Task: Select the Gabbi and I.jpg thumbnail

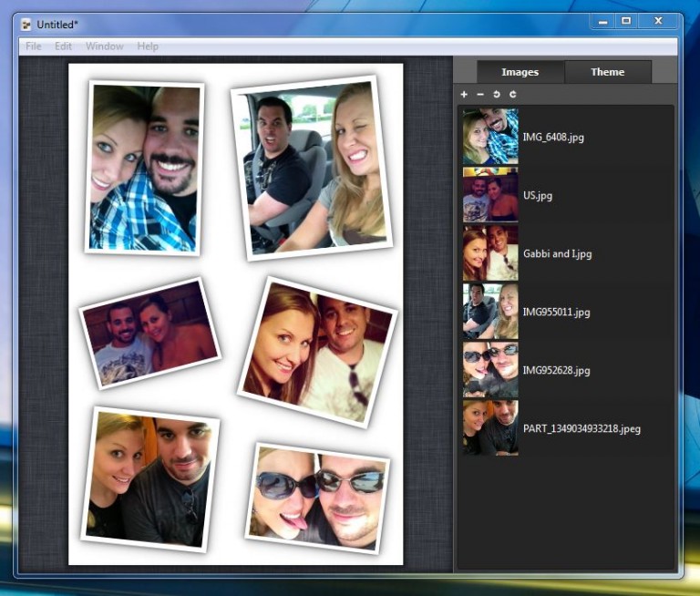Action: click(x=490, y=253)
